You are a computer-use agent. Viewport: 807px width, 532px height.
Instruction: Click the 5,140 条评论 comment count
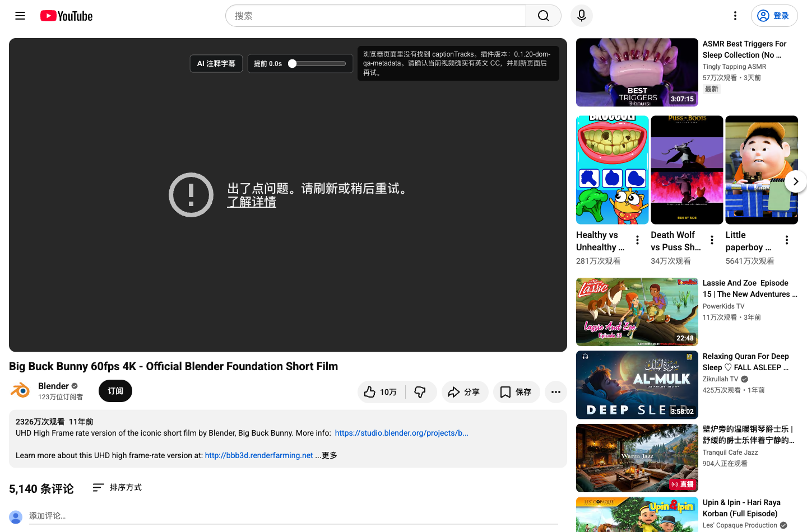click(41, 489)
